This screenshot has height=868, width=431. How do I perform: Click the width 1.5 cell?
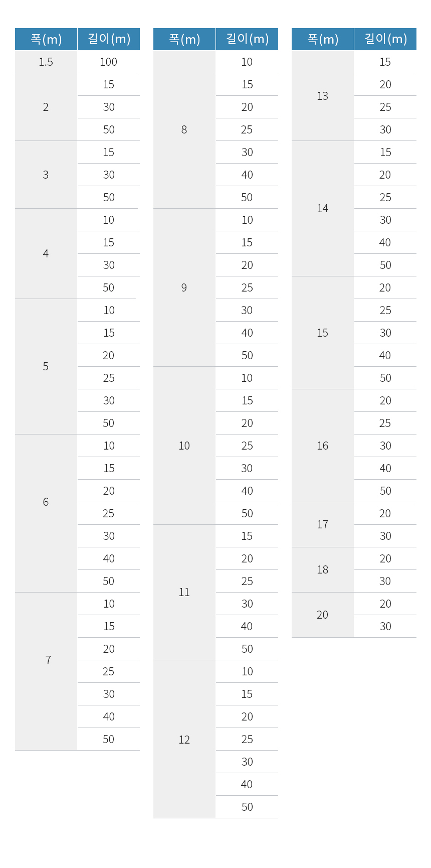46,62
